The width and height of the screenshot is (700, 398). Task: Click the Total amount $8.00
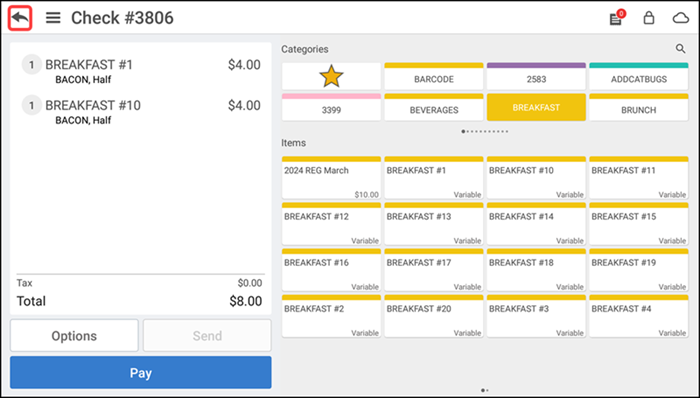tap(246, 301)
